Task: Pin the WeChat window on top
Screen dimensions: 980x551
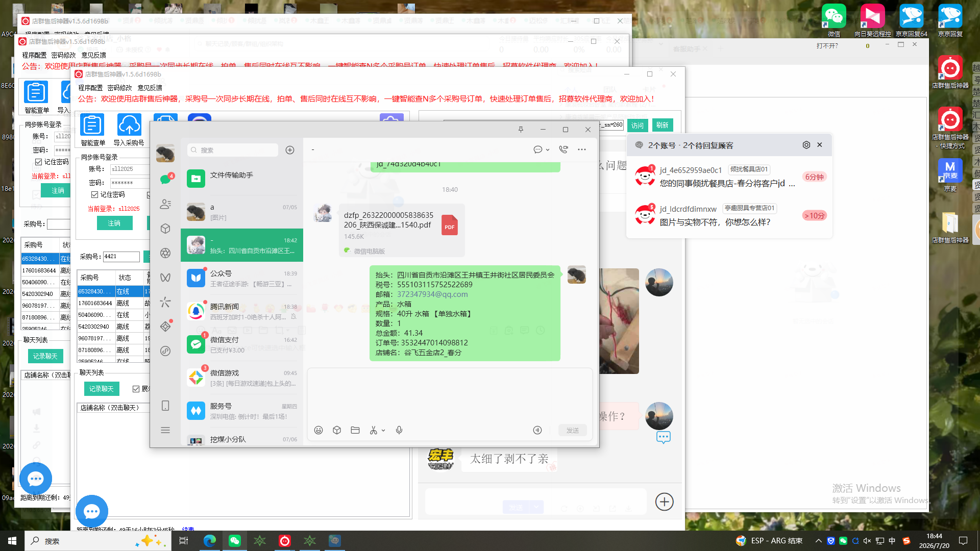Action: pyautogui.click(x=521, y=130)
